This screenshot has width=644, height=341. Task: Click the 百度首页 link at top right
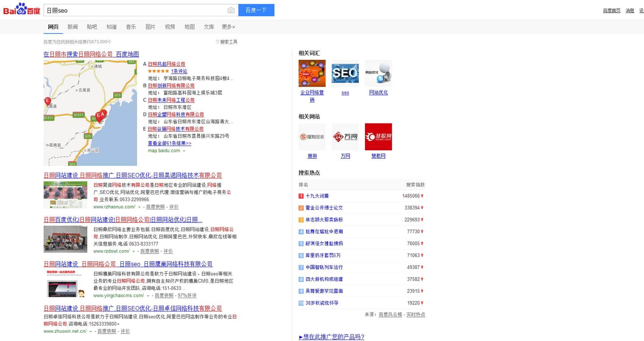[611, 11]
